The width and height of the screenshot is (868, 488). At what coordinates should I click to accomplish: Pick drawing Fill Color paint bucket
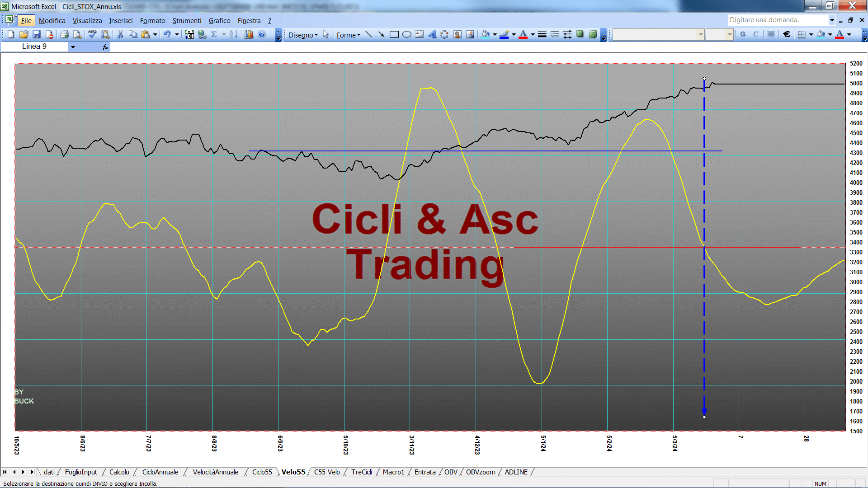point(486,34)
